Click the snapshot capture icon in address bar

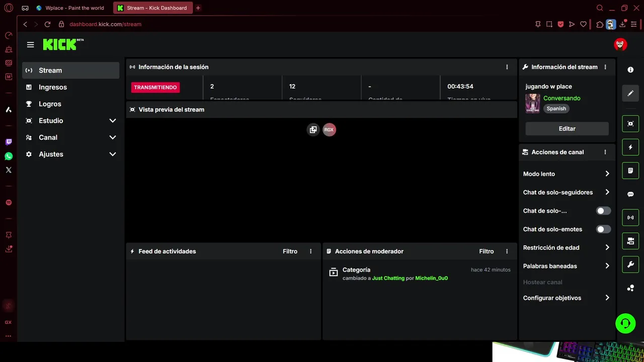tap(549, 24)
